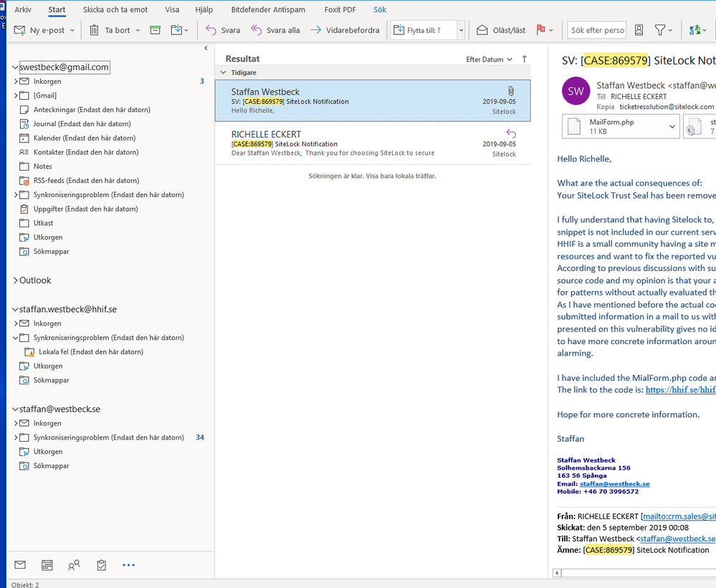
Task: Switch to the People view icon
Action: (x=74, y=565)
